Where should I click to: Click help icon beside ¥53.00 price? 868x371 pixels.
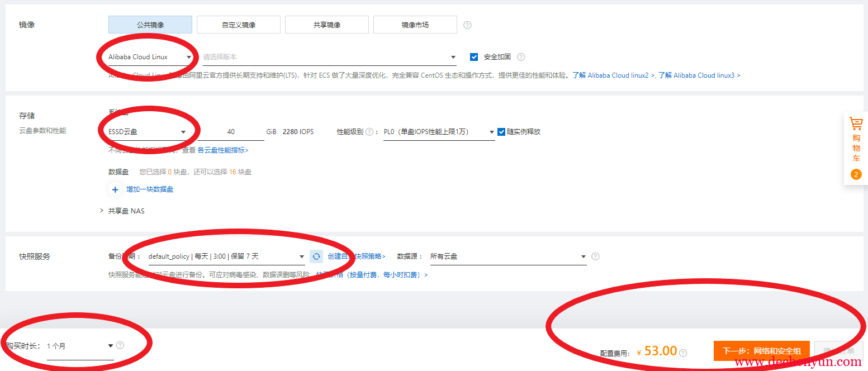[683, 353]
